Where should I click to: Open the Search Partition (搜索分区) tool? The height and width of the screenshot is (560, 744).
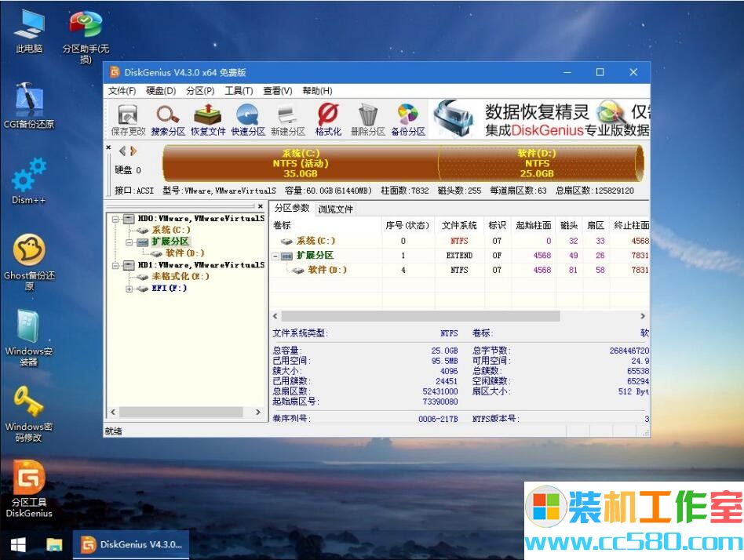(x=168, y=120)
